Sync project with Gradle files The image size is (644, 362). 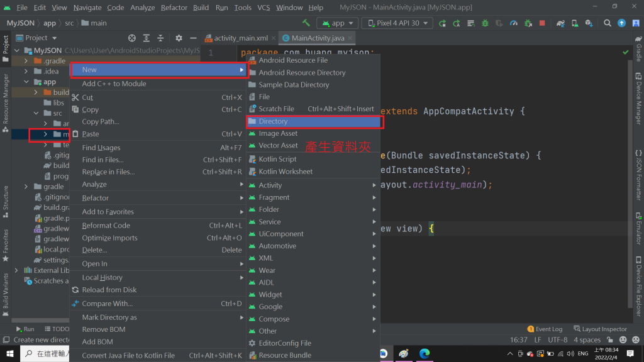(x=560, y=23)
